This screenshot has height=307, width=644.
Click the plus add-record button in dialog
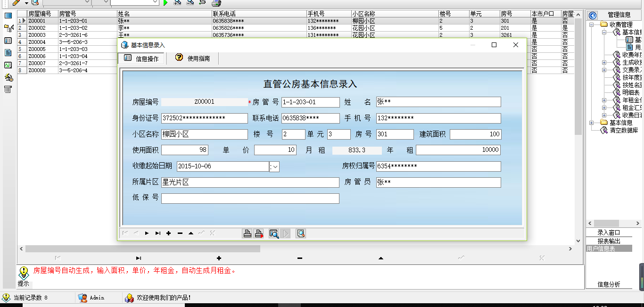coord(169,233)
